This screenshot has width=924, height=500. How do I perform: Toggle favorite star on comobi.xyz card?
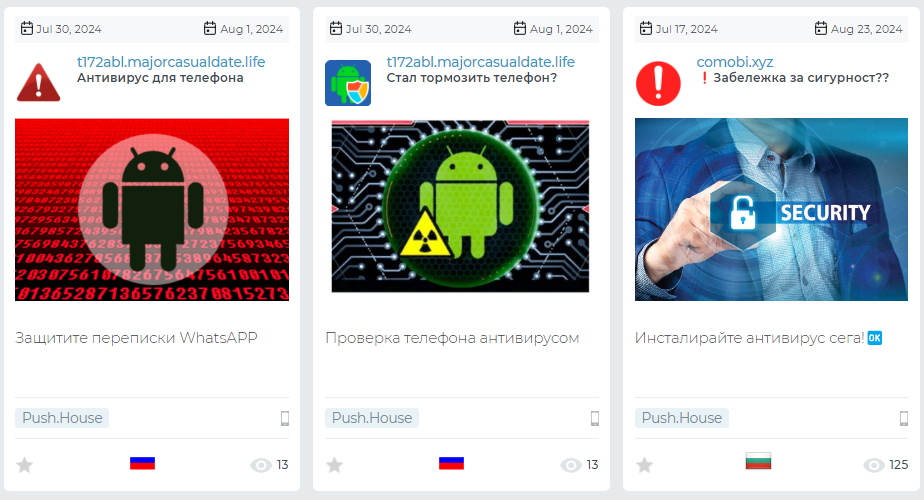pos(644,465)
